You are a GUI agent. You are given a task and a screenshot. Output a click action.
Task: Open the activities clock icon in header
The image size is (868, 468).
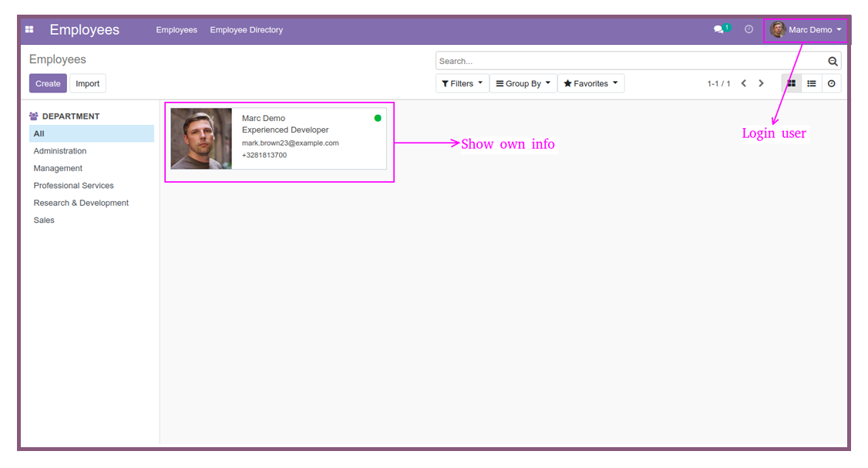coord(749,29)
